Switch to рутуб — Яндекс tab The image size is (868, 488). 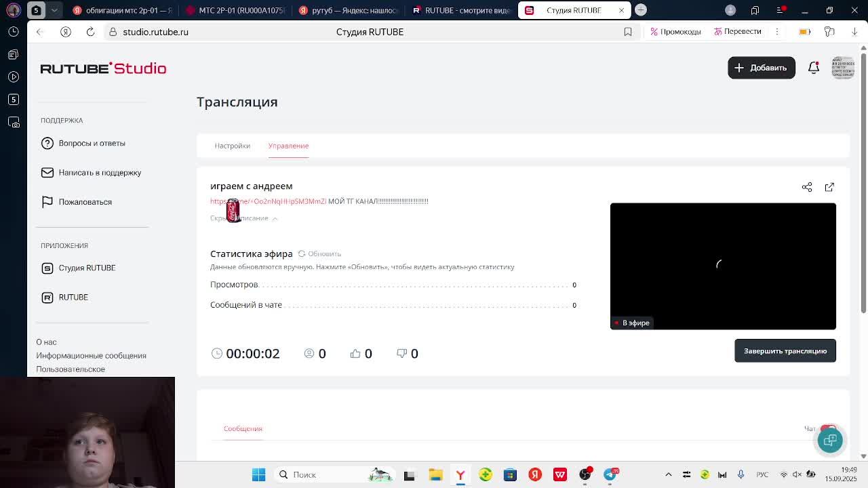tap(349, 10)
